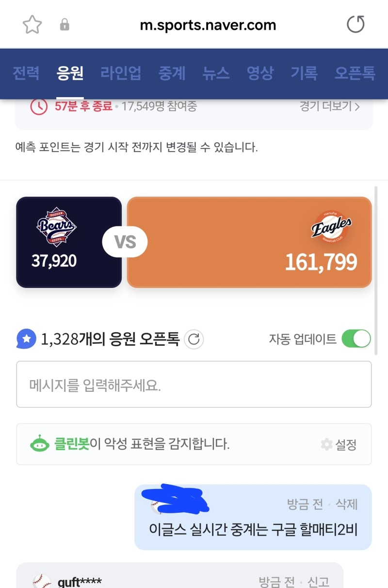The image size is (388, 588).
Task: Tap the site security lock icon
Action: tap(64, 25)
